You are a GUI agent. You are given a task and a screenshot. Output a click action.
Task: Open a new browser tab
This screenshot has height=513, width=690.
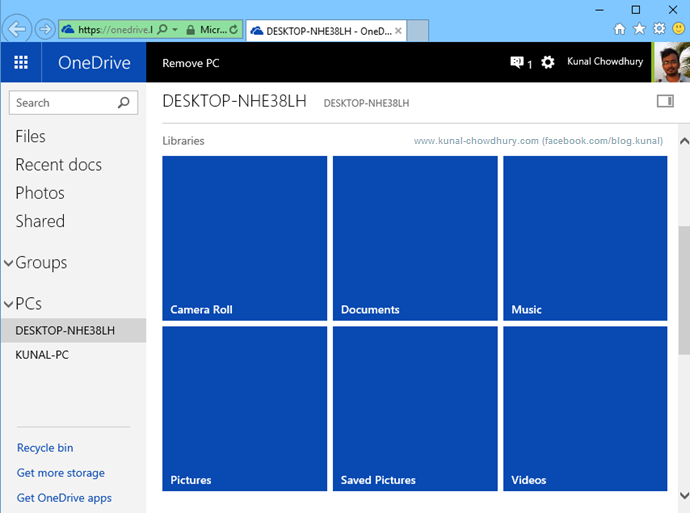(x=418, y=31)
